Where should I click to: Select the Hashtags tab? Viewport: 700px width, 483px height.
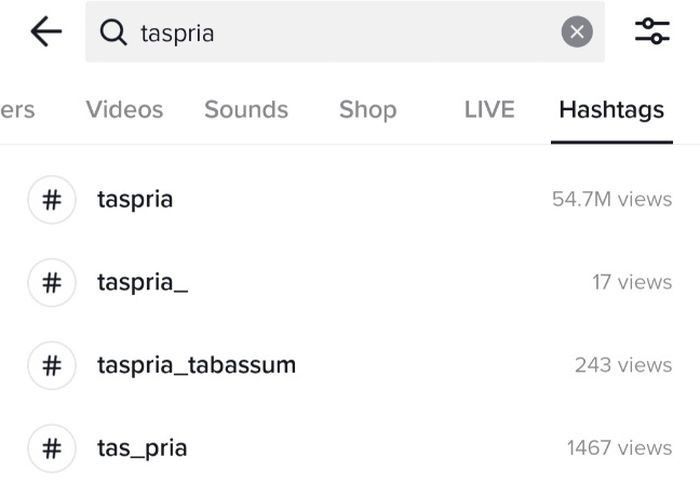pos(611,110)
